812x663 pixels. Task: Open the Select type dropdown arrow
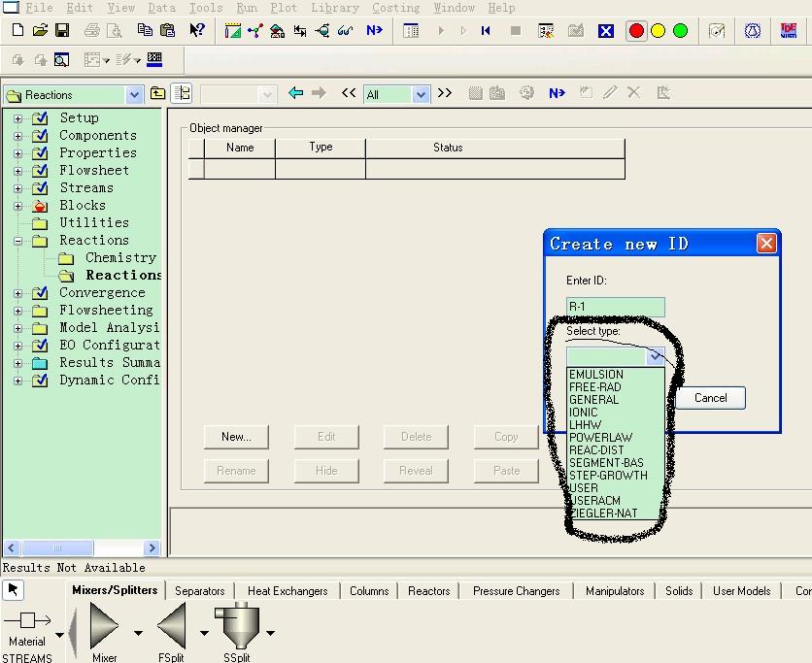(x=657, y=356)
